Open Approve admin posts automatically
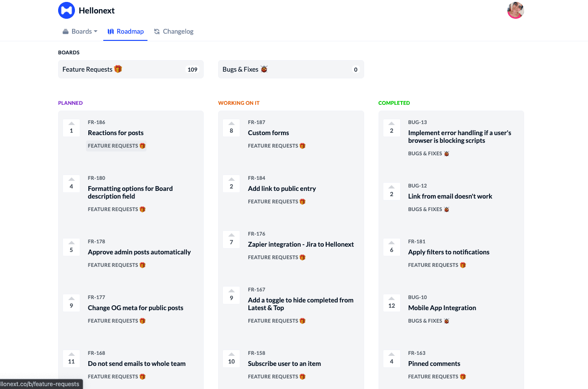This screenshot has height=389, width=588. pyautogui.click(x=139, y=252)
